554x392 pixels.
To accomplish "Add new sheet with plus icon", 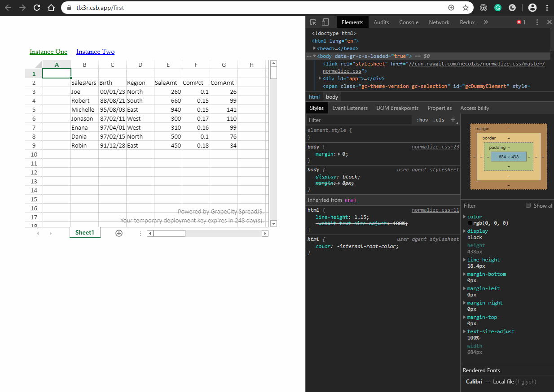I will [119, 233].
